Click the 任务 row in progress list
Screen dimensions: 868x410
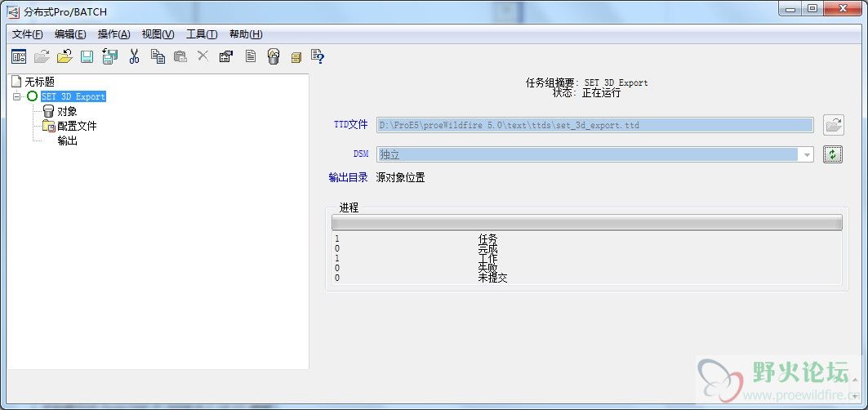587,238
